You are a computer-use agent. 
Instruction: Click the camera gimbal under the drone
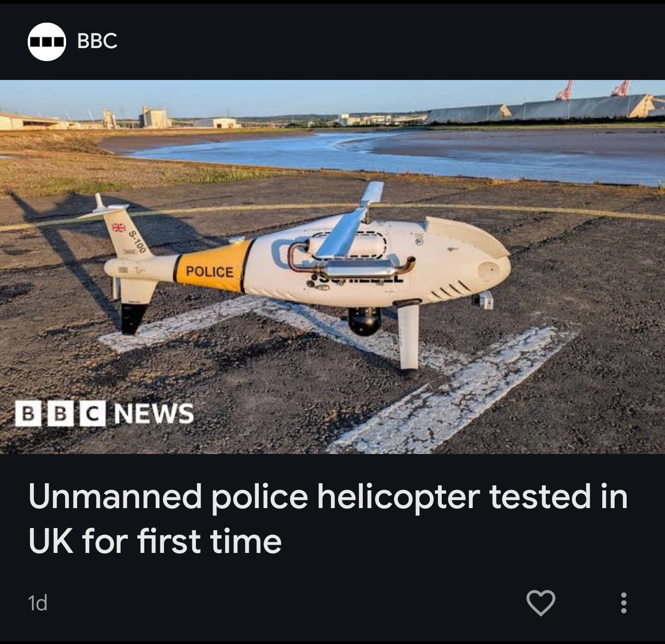[x=364, y=321]
